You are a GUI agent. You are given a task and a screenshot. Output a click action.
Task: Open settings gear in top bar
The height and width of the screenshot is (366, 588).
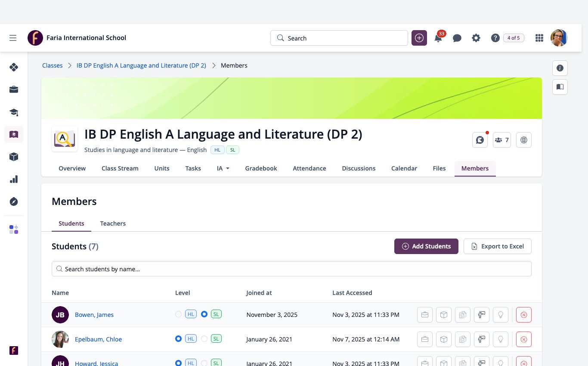click(476, 38)
